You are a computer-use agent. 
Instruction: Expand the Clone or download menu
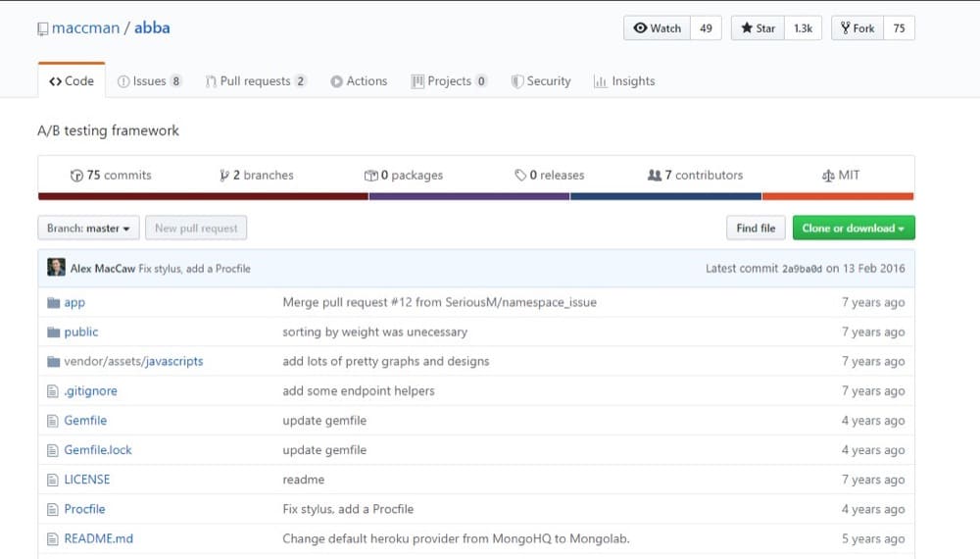point(854,229)
